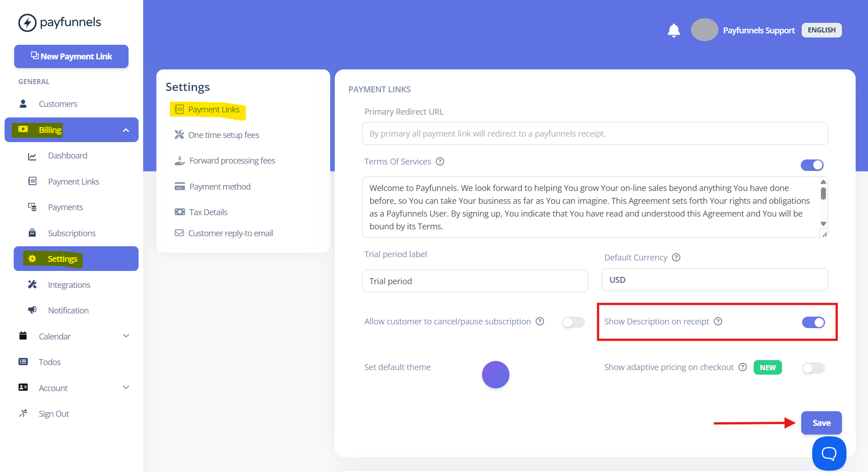Image resolution: width=868 pixels, height=472 pixels.
Task: Click the user avatar circle
Action: 704,30
